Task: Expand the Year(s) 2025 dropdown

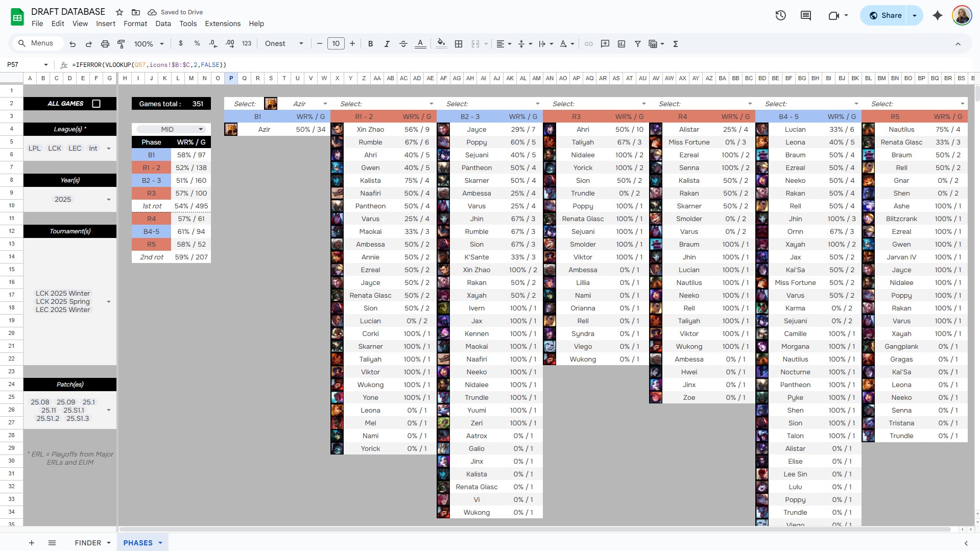Action: [x=109, y=200]
